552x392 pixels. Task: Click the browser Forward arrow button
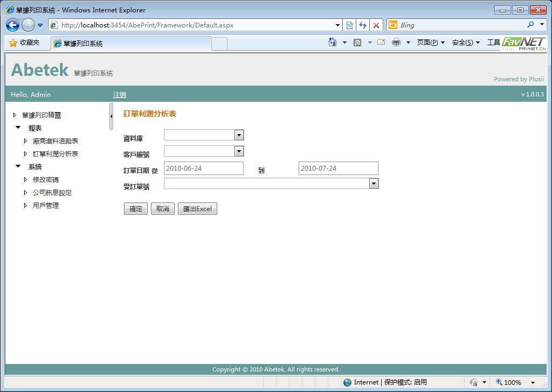(x=28, y=25)
